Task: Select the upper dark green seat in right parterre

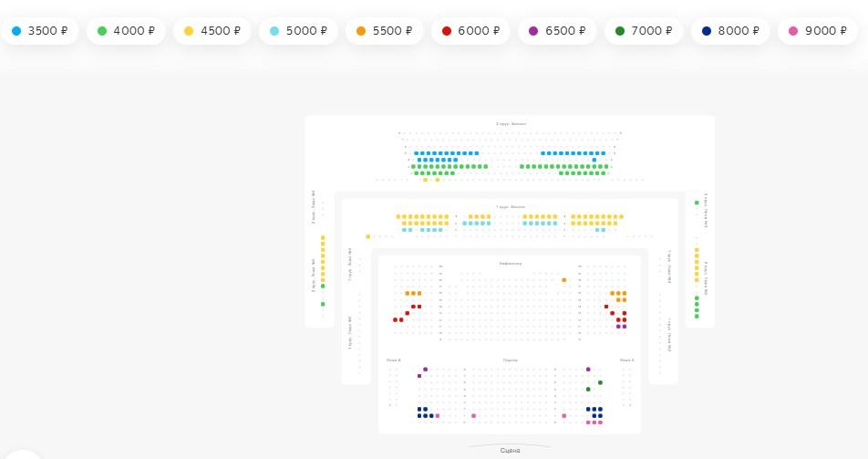Action: pos(600,382)
